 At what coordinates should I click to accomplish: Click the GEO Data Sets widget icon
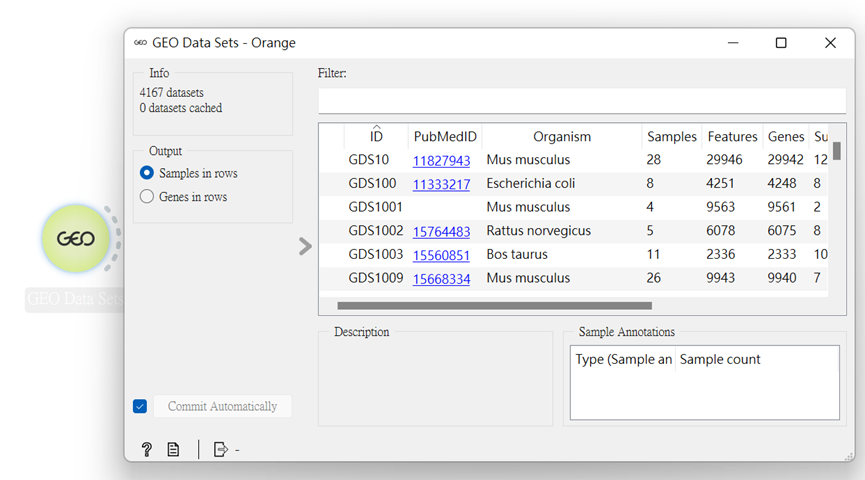76,239
